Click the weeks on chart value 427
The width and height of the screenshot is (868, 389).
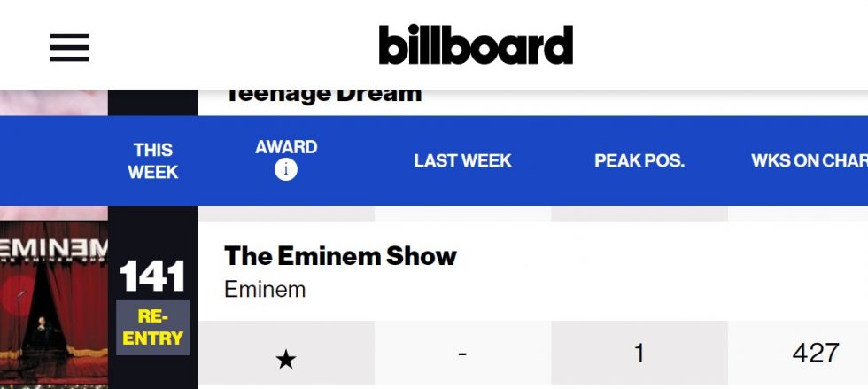pos(816,353)
